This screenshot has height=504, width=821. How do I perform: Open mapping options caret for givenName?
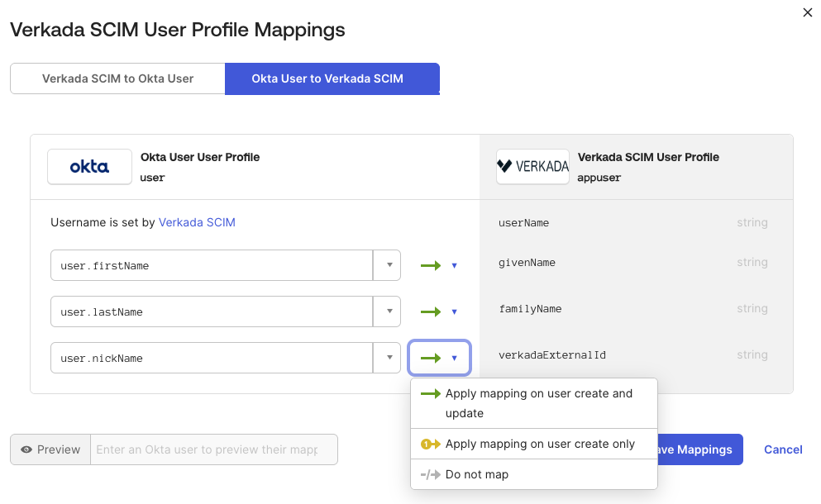pos(454,266)
